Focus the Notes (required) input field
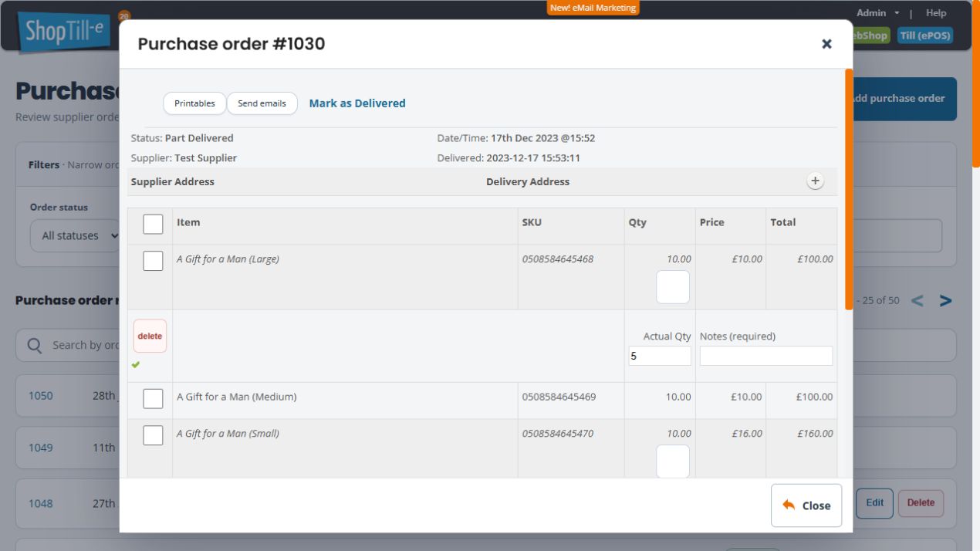The image size is (980, 551). click(766, 356)
